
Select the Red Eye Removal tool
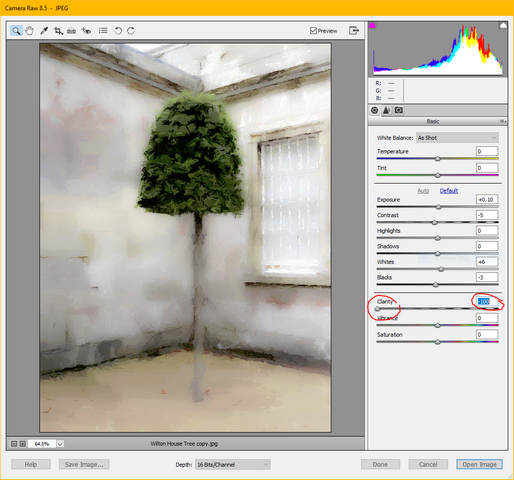pos(86,31)
